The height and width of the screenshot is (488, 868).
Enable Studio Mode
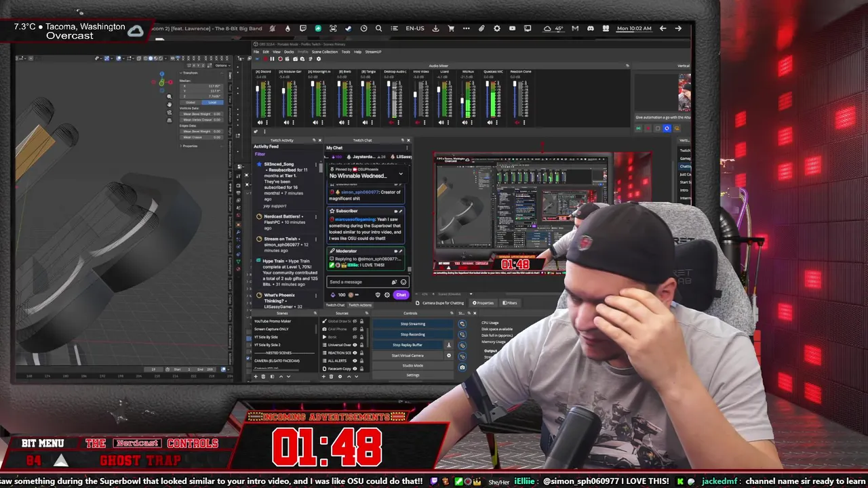pyautogui.click(x=413, y=365)
